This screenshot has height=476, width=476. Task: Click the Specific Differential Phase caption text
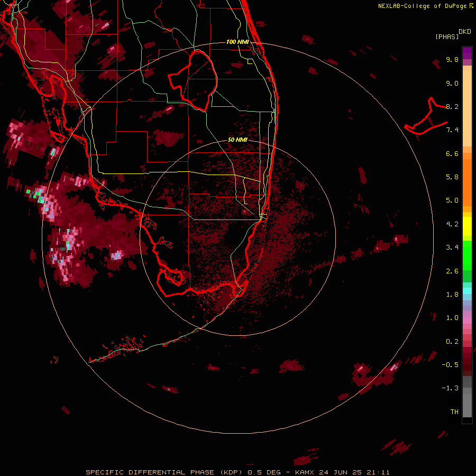[237, 472]
